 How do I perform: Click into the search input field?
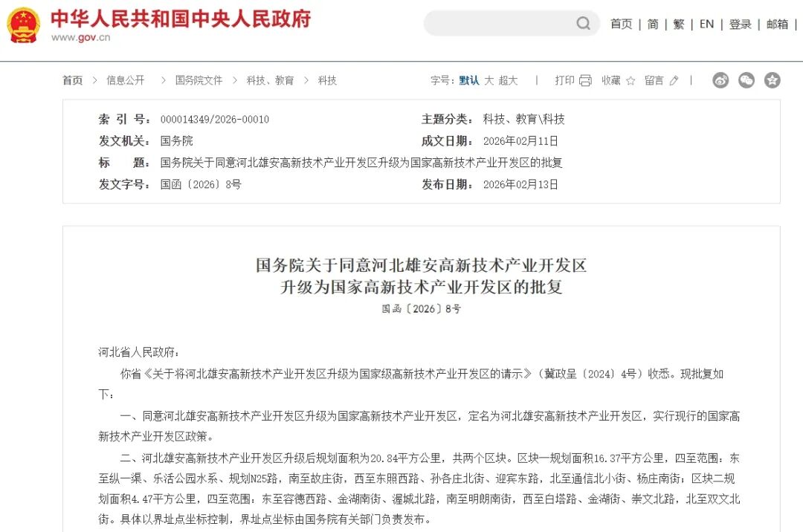click(500, 24)
